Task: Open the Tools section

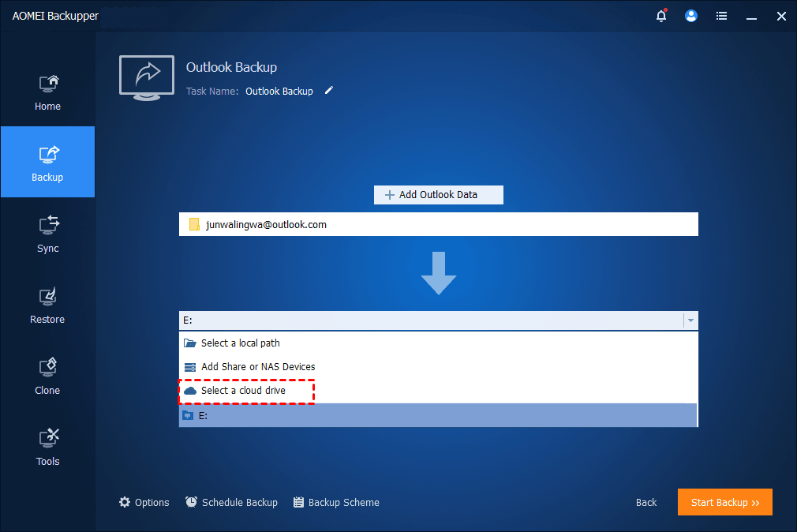Action: click(47, 447)
